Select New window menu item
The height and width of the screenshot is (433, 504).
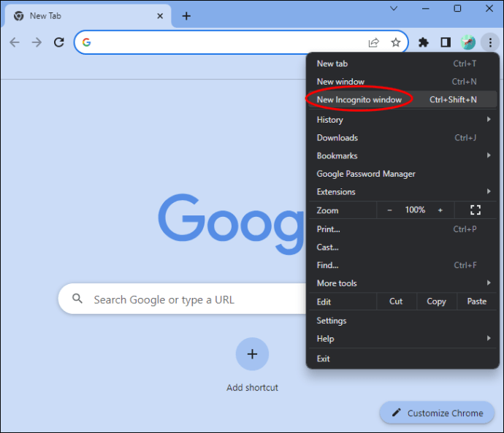click(x=402, y=82)
